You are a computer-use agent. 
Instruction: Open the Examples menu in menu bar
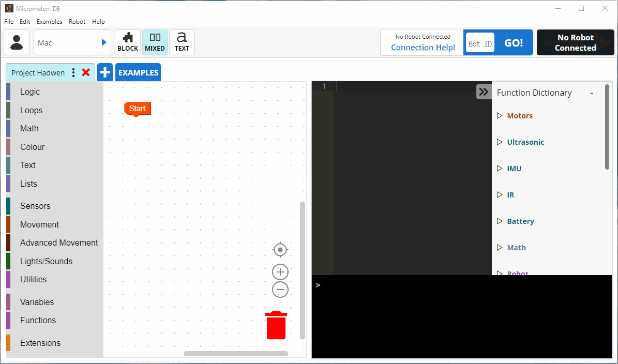(49, 22)
